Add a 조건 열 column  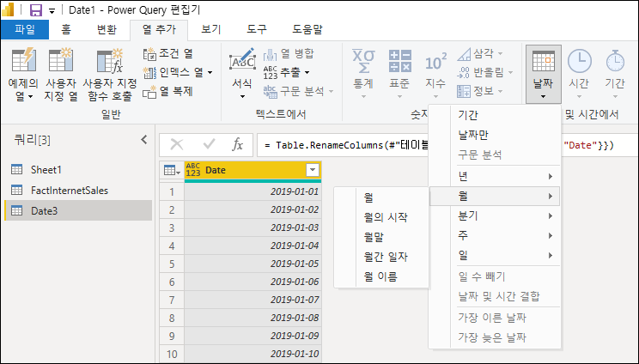167,53
